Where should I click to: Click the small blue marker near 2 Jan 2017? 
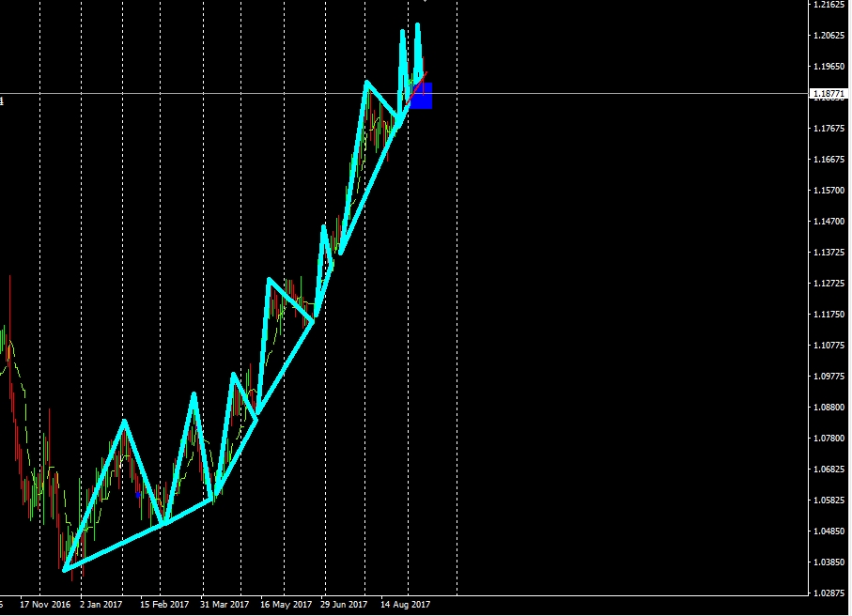(x=138, y=495)
